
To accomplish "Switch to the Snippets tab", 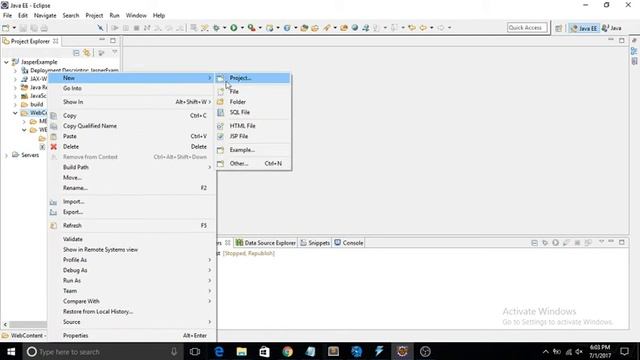I will 315,243.
